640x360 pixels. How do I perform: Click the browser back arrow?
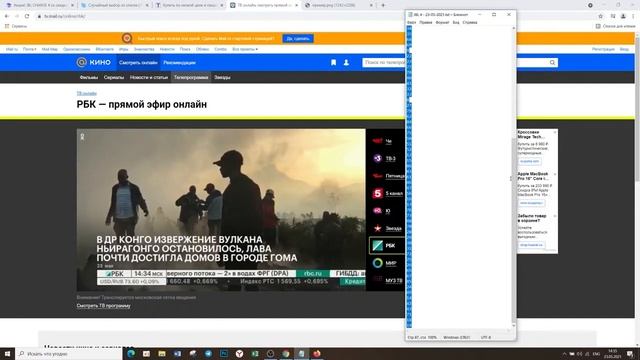7,16
